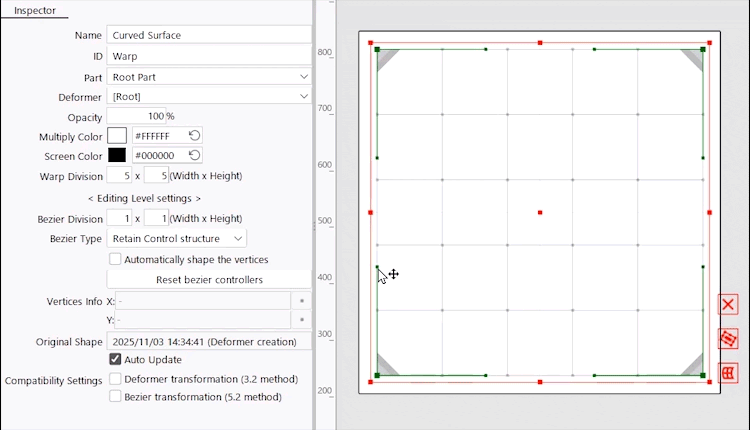Click the Vertices Info Y dot button
The width and height of the screenshot is (750, 430).
point(302,320)
